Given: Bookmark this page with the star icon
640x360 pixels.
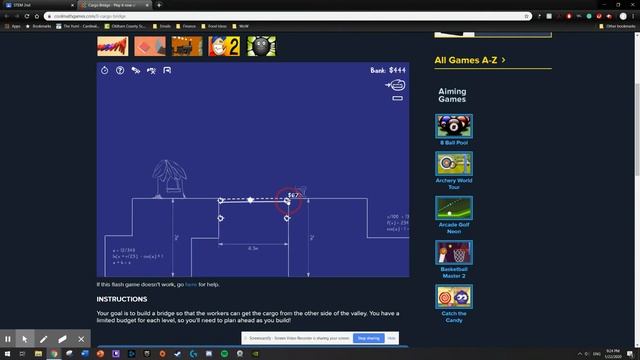Looking at the screenshot, I should coord(527,16).
